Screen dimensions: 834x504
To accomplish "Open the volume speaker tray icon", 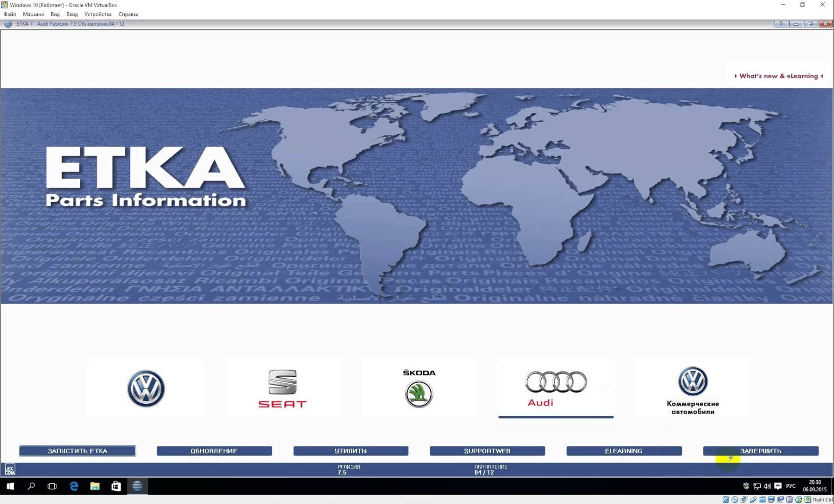I will pos(767,486).
